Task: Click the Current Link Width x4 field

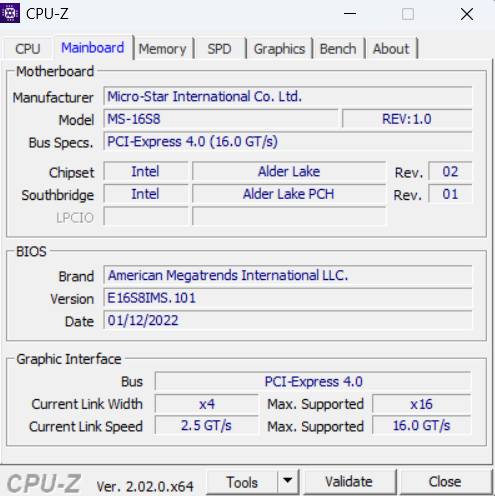Action: pyautogui.click(x=207, y=404)
